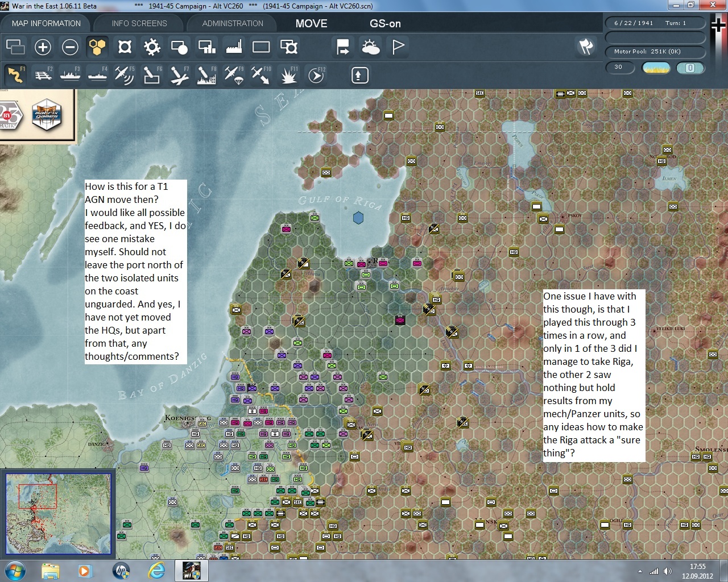Viewport: 728px width, 582px height.
Task: Select the F5 air recon mode icon
Action: click(125, 74)
